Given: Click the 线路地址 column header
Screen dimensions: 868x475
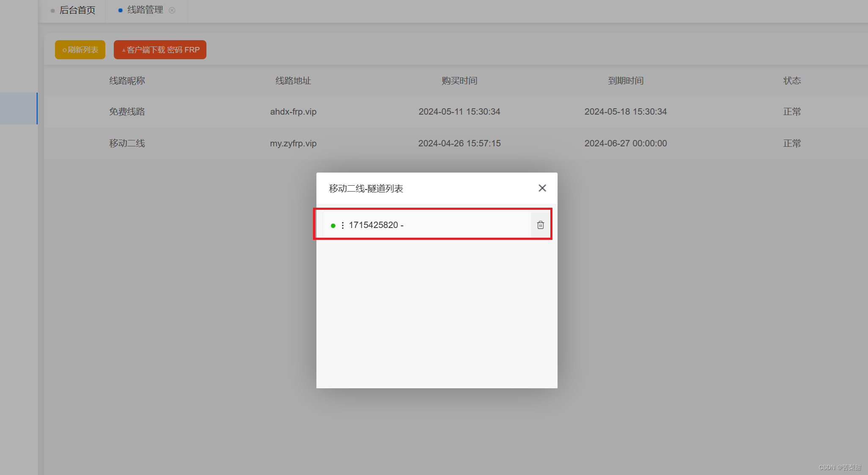Looking at the screenshot, I should [x=293, y=80].
